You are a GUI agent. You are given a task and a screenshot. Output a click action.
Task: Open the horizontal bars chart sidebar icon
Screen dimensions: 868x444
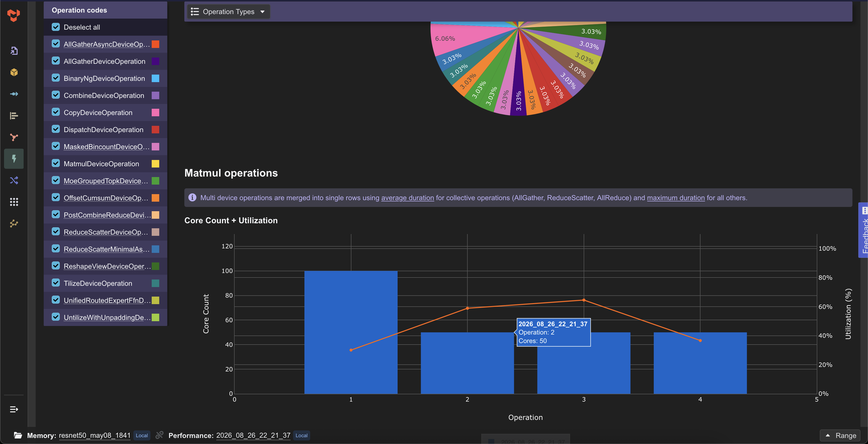point(14,116)
